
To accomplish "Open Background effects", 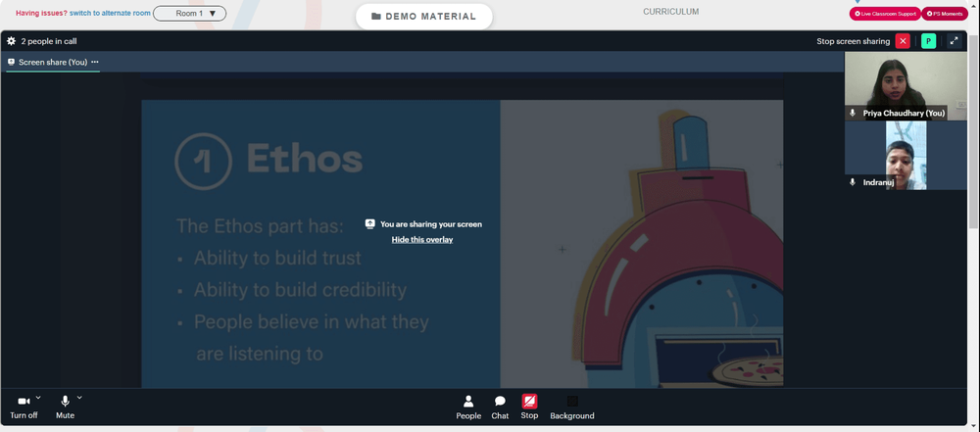I will 572,408.
